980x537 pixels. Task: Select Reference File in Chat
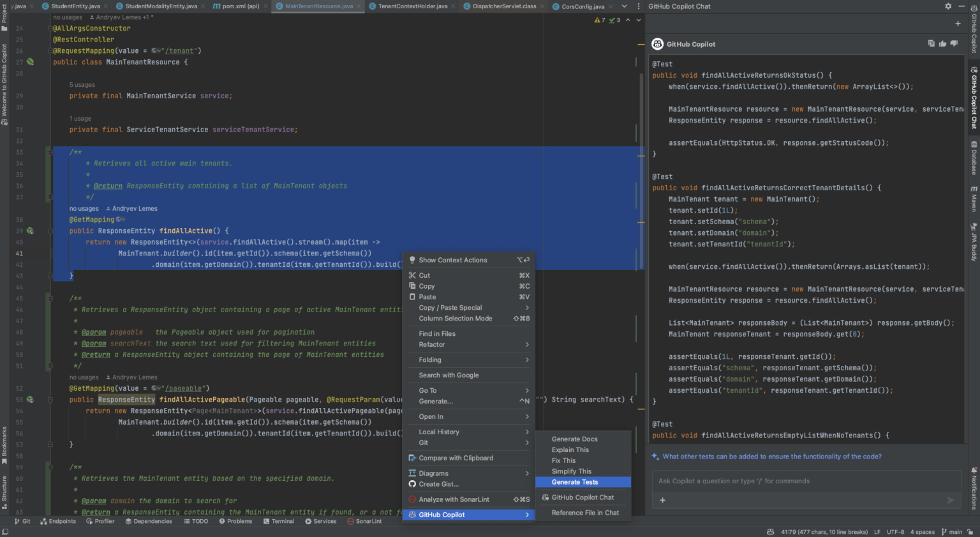583,513
